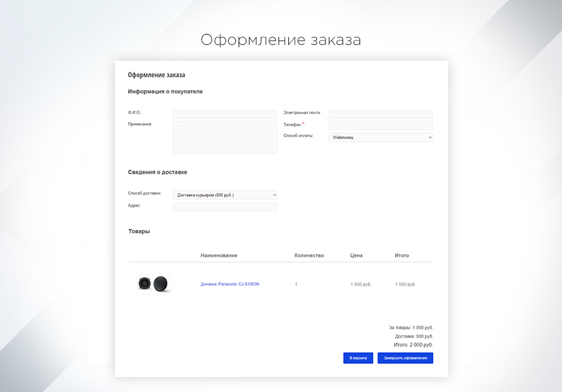The height and width of the screenshot is (392, 562).
Task: Expand the Способ доставки delivery method dropdown
Action: tap(225, 195)
